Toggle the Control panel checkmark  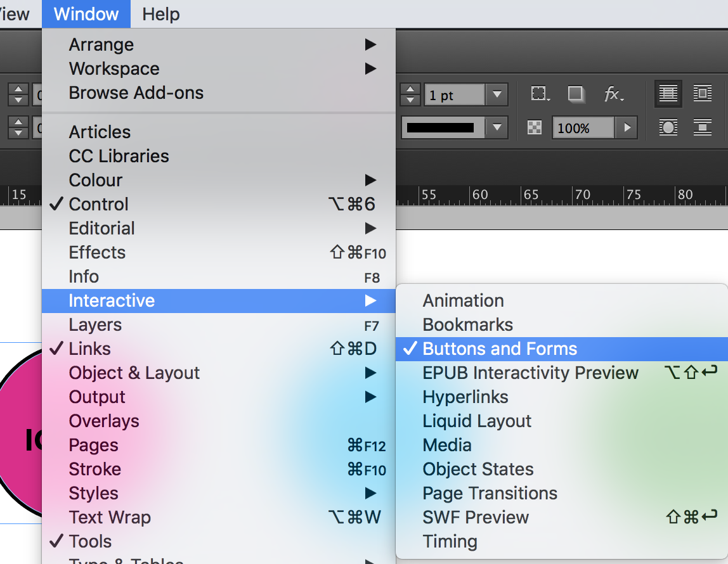point(98,204)
